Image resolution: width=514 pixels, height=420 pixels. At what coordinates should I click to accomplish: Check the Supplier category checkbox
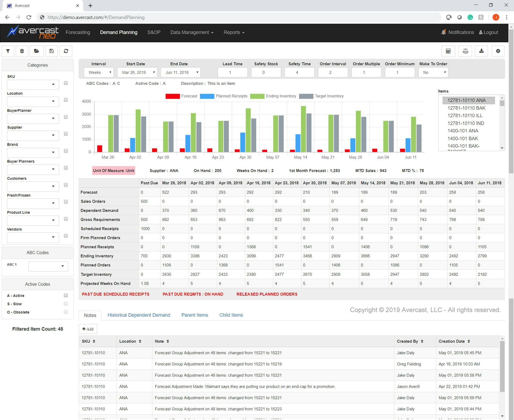(x=66, y=134)
